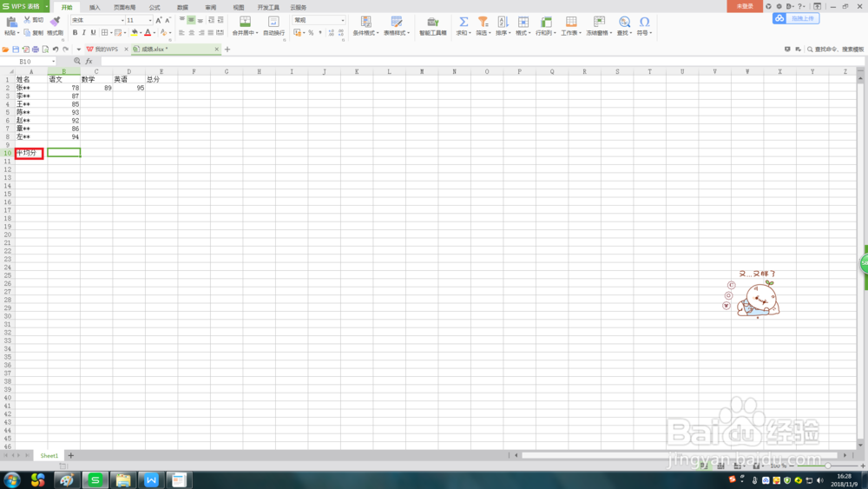Screen dimensions: 868x489
Task: Open the WPS 表格 application menu arrow
Action: pyautogui.click(x=47, y=6)
